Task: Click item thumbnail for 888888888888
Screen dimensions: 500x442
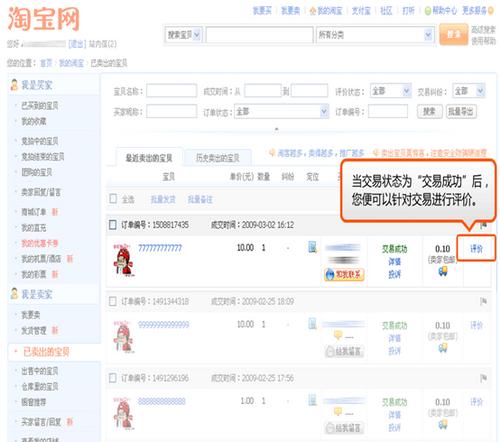Action: point(124,413)
